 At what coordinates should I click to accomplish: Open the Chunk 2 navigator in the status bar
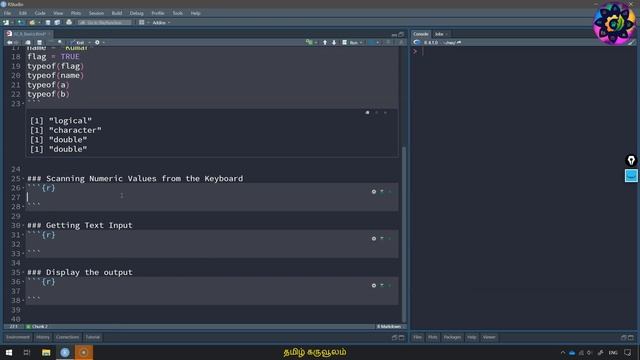pos(38,327)
